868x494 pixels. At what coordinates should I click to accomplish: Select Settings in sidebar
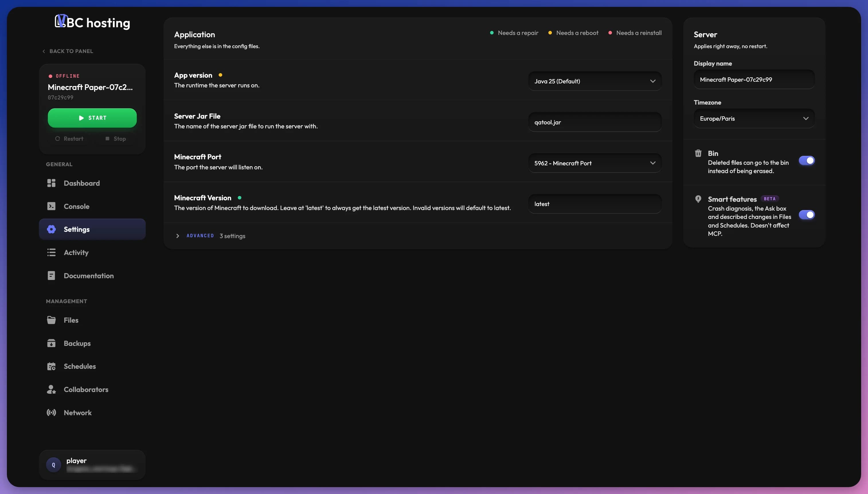click(x=92, y=229)
